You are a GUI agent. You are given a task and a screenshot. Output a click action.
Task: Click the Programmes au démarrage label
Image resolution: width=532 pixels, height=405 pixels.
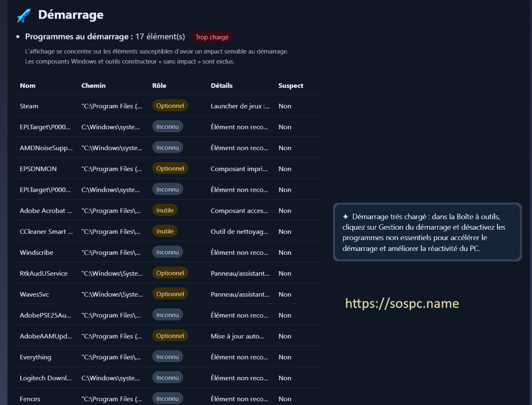(79, 37)
